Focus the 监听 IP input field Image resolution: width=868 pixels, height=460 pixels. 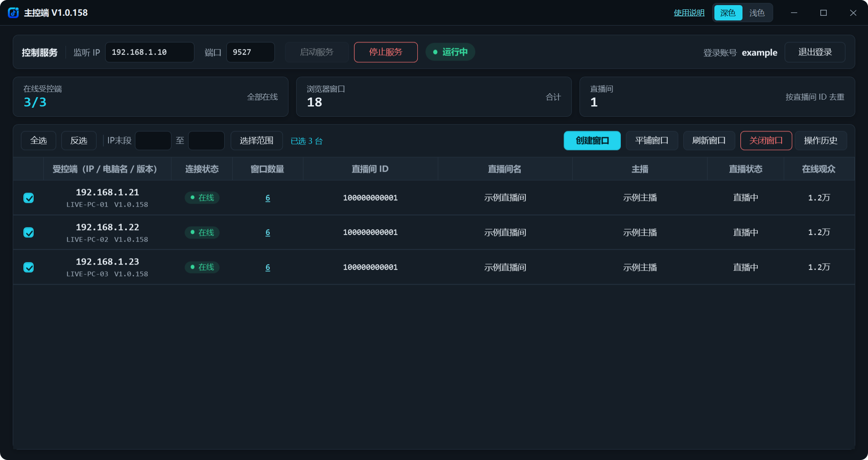(150, 52)
